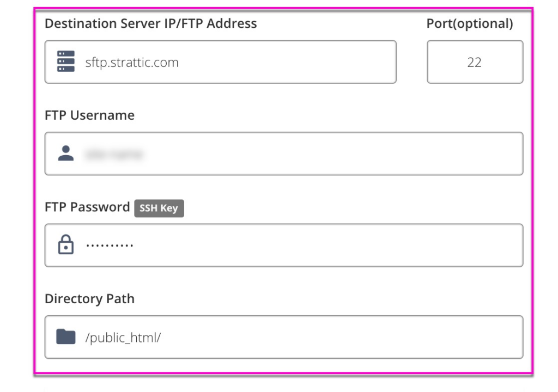Focus the Directory Path input field

coord(284,337)
